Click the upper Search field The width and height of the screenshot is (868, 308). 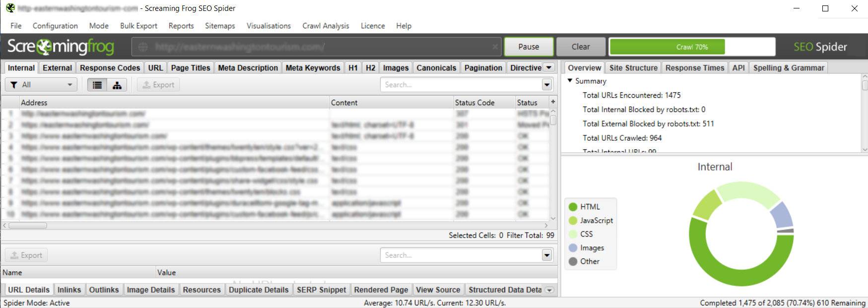[461, 85]
